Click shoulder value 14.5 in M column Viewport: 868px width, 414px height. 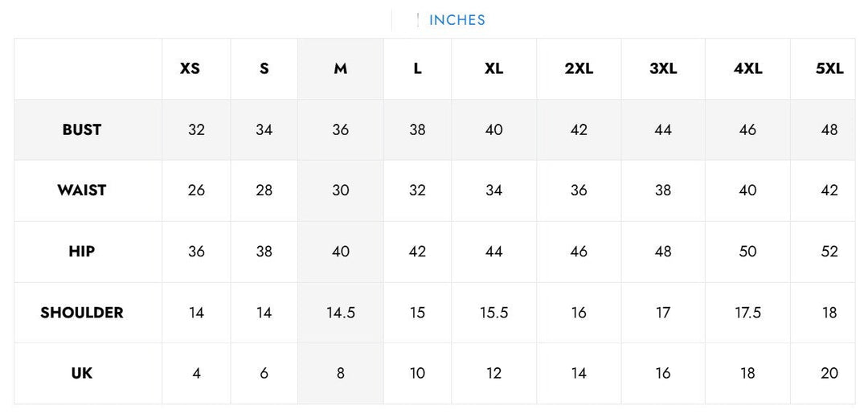(x=341, y=313)
